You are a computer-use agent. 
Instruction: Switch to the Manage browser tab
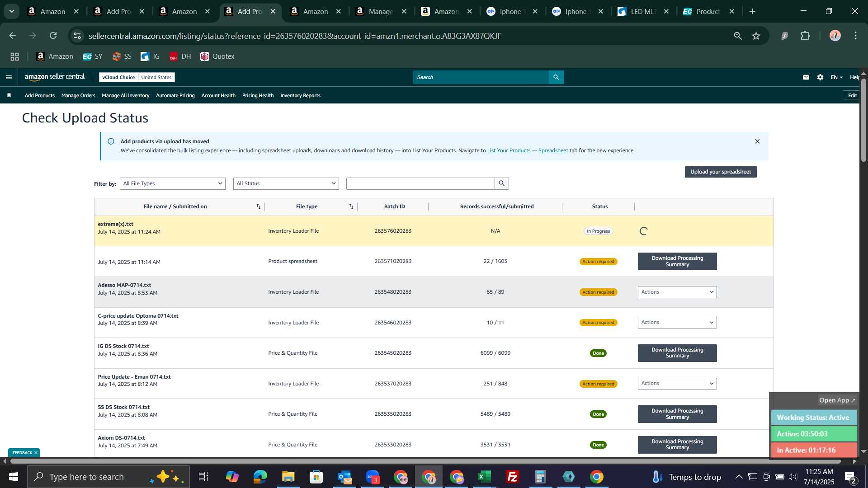(381, 11)
